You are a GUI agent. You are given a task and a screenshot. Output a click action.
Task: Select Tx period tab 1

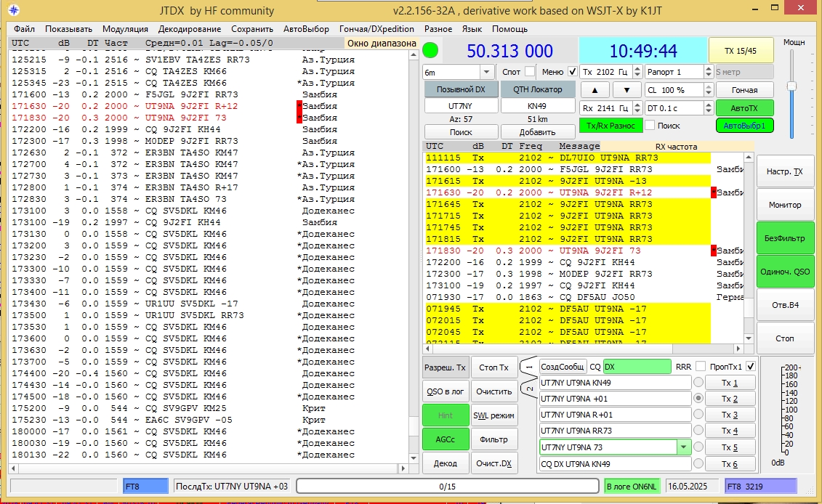coord(529,367)
